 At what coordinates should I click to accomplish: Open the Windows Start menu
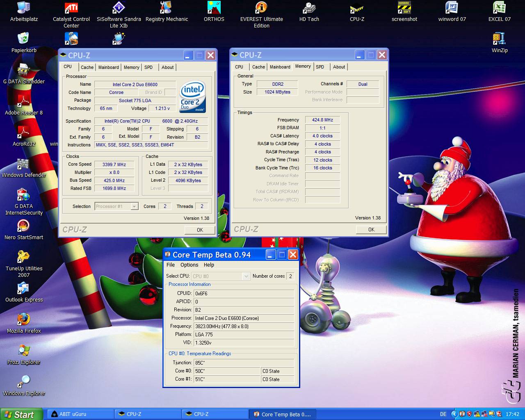click(x=21, y=414)
